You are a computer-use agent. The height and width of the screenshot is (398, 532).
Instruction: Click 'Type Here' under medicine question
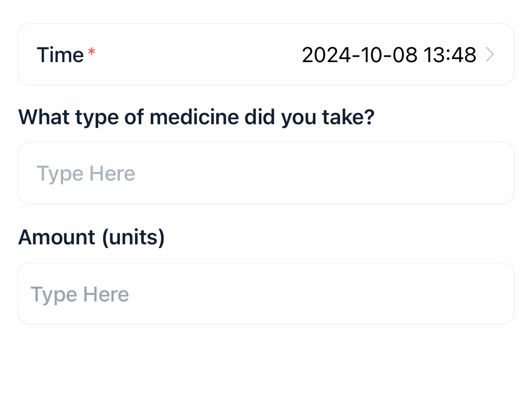86,173
